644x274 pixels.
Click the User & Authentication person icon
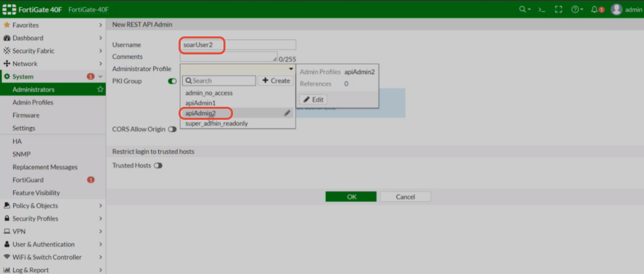(7, 245)
